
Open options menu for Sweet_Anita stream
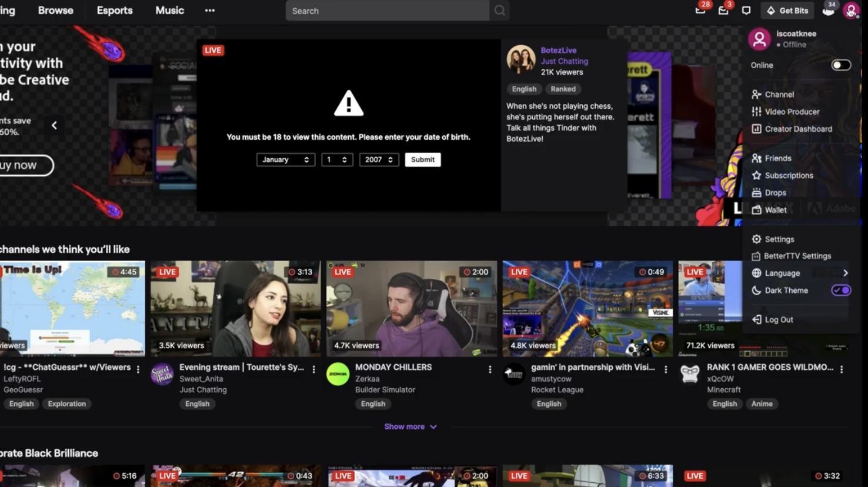pyautogui.click(x=313, y=369)
